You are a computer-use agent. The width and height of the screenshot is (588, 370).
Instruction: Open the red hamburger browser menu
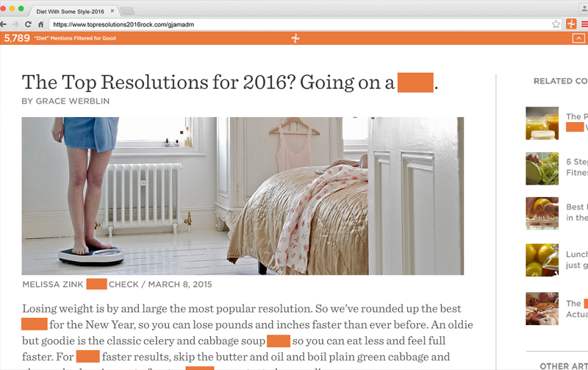point(584,24)
